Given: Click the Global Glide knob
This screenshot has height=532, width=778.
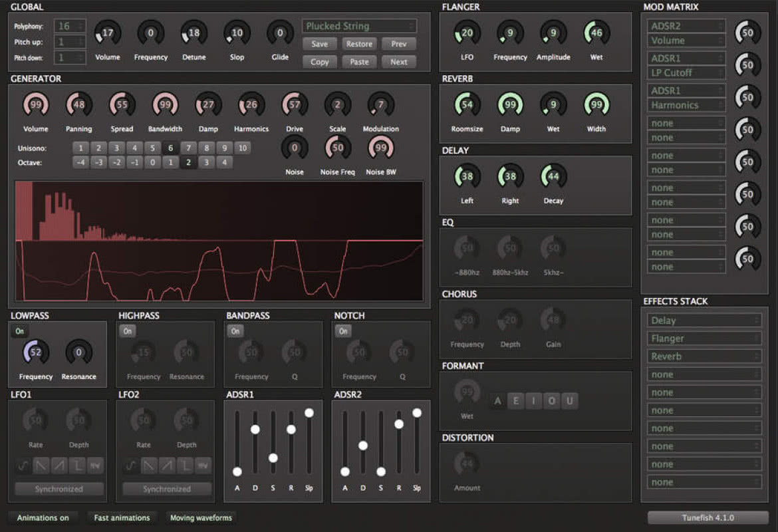Looking at the screenshot, I should (x=280, y=33).
